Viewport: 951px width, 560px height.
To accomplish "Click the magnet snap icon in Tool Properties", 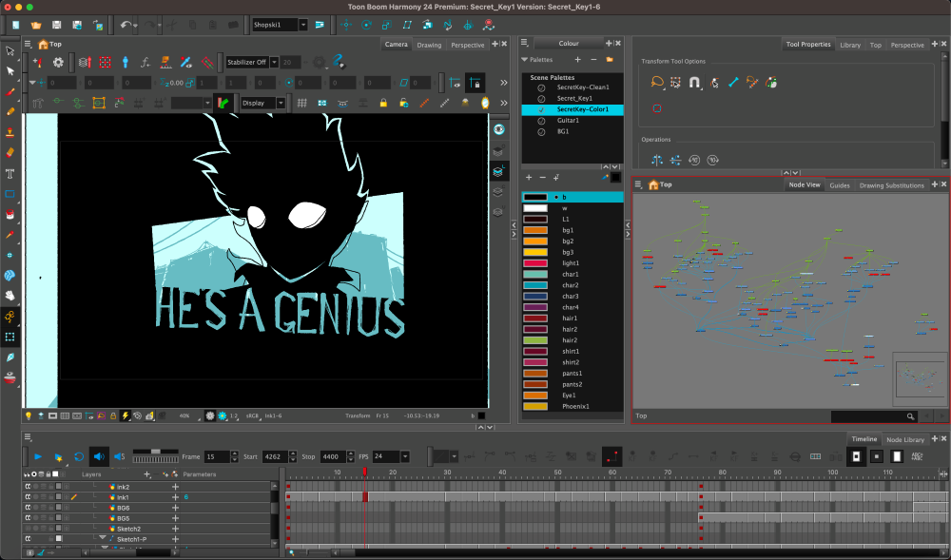I will pos(694,82).
